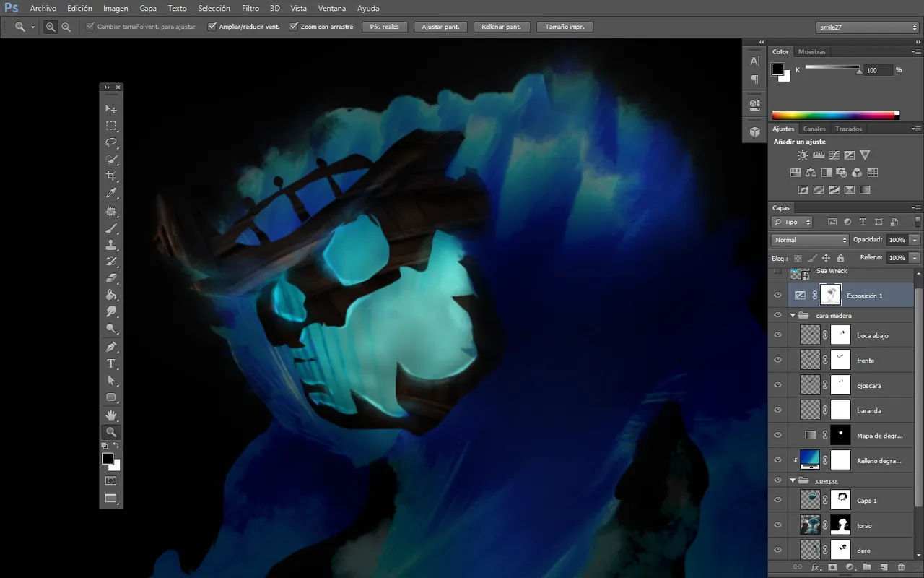Add a Levels adjustment
The image size is (924, 578).
pyautogui.click(x=819, y=155)
